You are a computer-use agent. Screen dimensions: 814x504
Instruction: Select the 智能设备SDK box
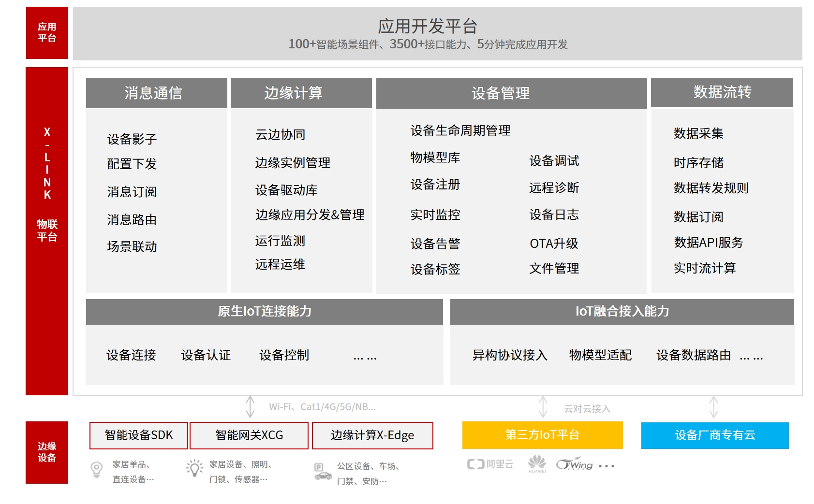pyautogui.click(x=139, y=435)
